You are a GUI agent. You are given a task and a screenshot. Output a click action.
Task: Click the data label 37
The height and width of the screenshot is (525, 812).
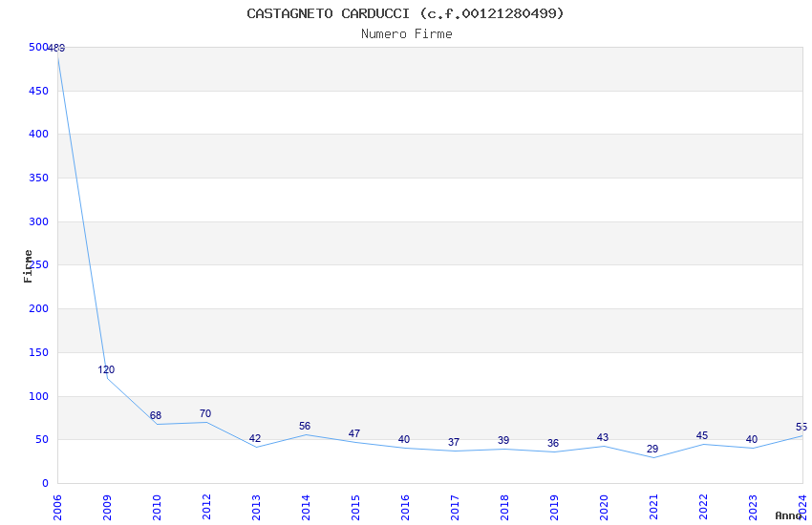coord(454,443)
